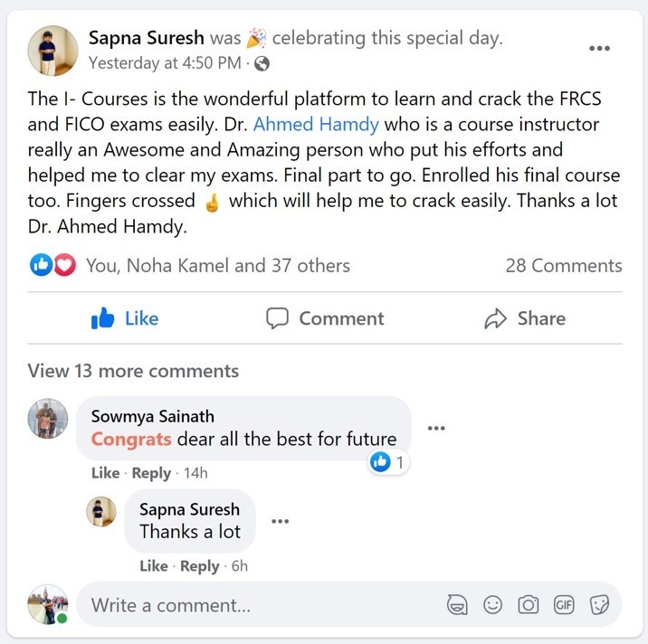Image resolution: width=648 pixels, height=644 pixels.
Task: Click the Write a comment input field
Action: pos(253,605)
